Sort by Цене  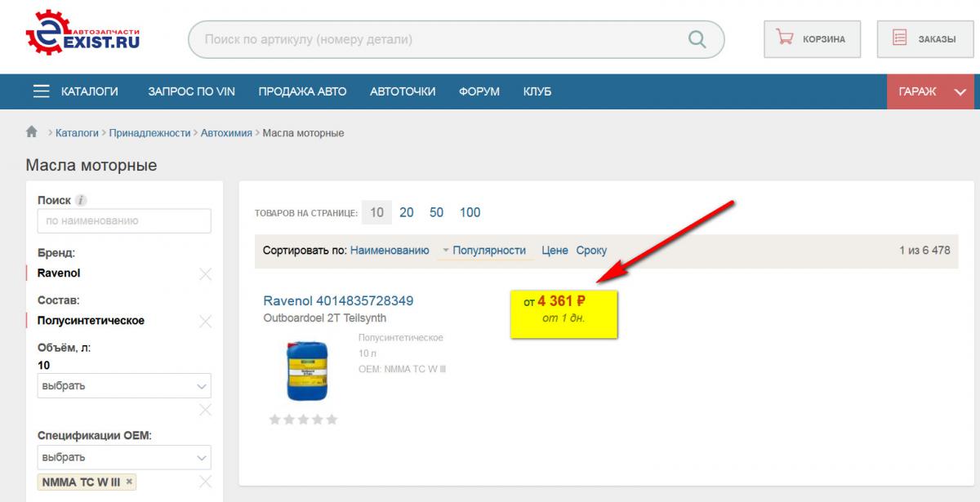pos(555,251)
